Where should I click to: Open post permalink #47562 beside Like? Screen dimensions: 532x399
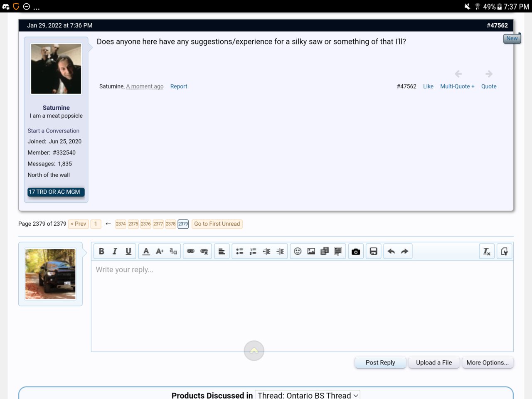pyautogui.click(x=406, y=86)
